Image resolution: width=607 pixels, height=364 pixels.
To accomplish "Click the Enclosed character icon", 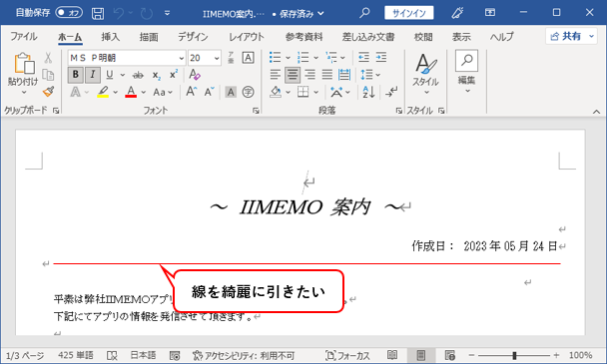I will (249, 92).
